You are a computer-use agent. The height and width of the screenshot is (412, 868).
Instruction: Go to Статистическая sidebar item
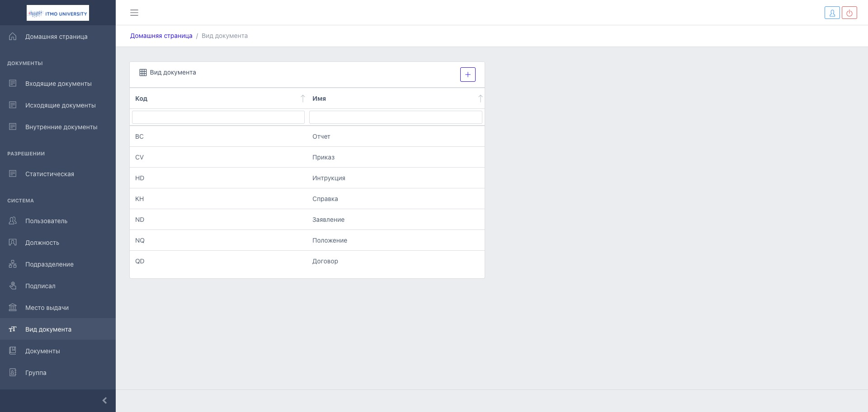50,174
